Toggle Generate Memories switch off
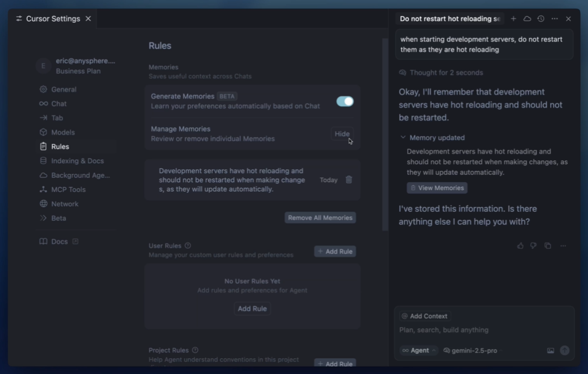588x374 pixels. 345,101
